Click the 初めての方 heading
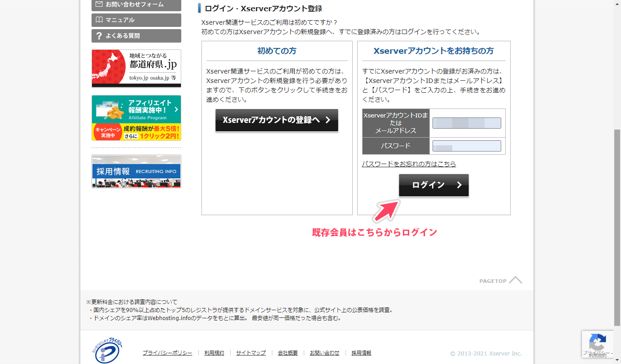 (277, 51)
